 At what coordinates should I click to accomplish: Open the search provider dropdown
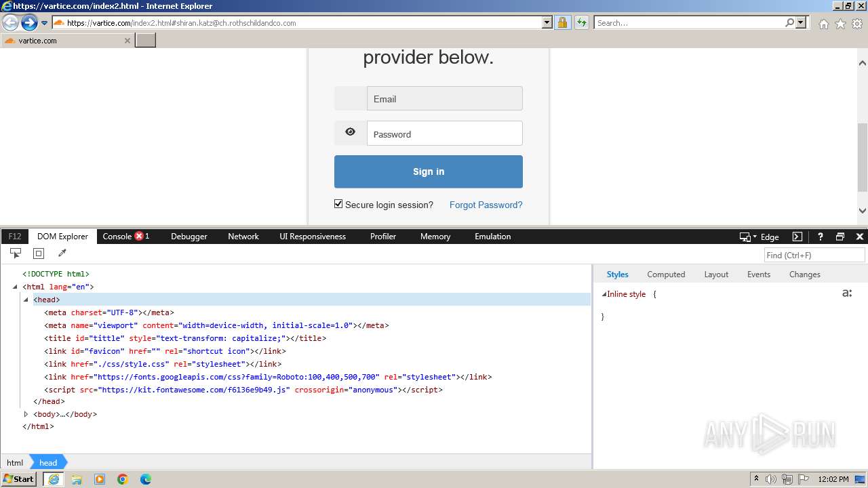pos(801,23)
